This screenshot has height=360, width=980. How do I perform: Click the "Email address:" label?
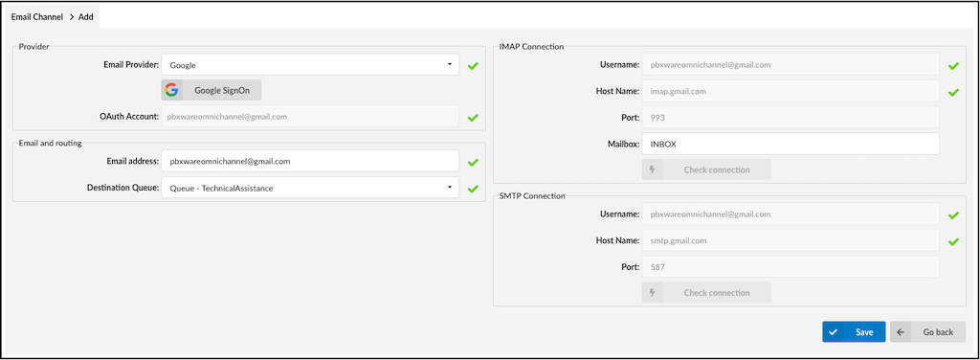132,161
